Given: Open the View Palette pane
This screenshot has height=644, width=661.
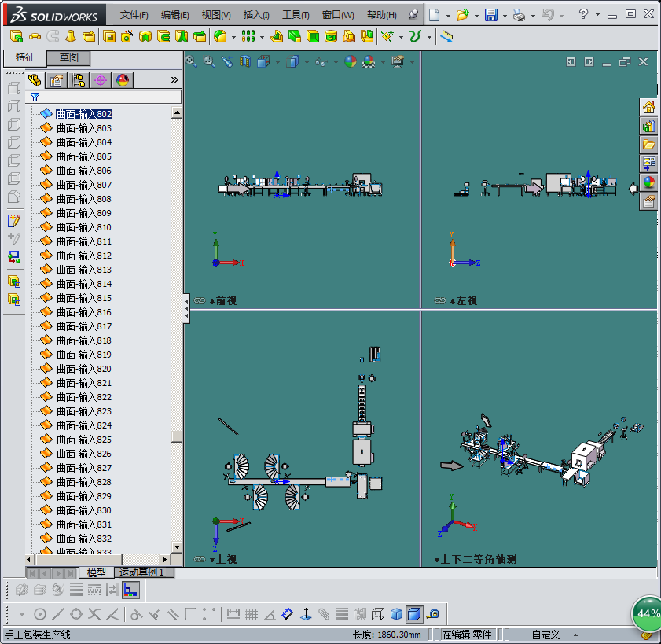Looking at the screenshot, I should 648,163.
